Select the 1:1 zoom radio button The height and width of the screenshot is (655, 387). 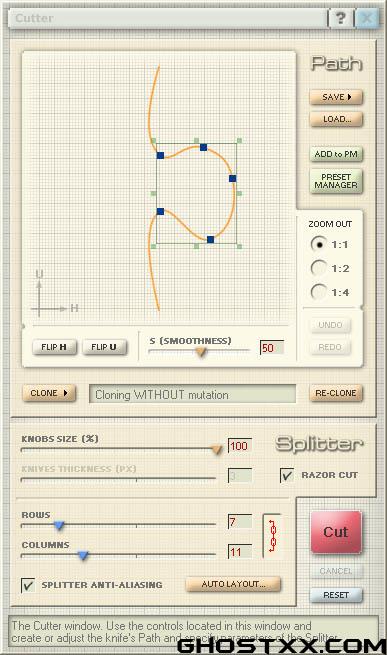coord(319,244)
